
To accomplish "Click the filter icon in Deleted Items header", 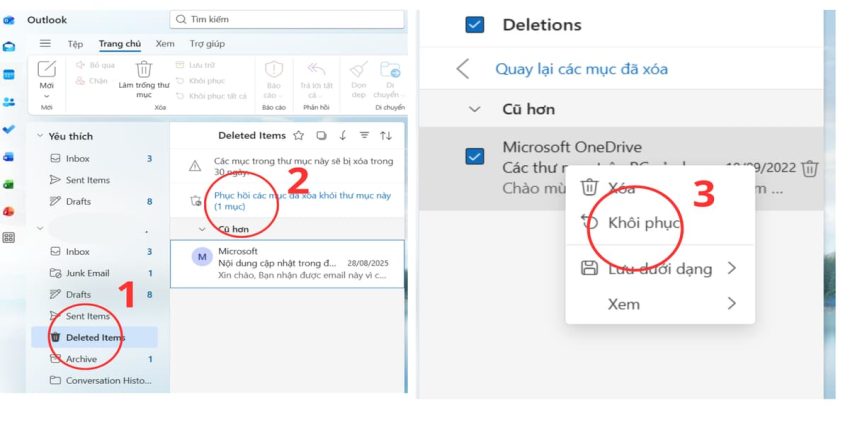I will pyautogui.click(x=364, y=136).
